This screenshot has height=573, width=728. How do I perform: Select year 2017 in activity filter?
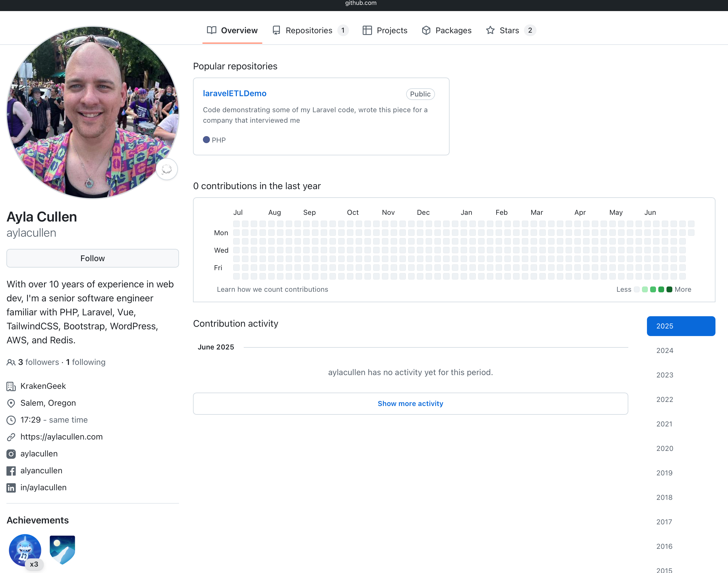tap(681, 522)
